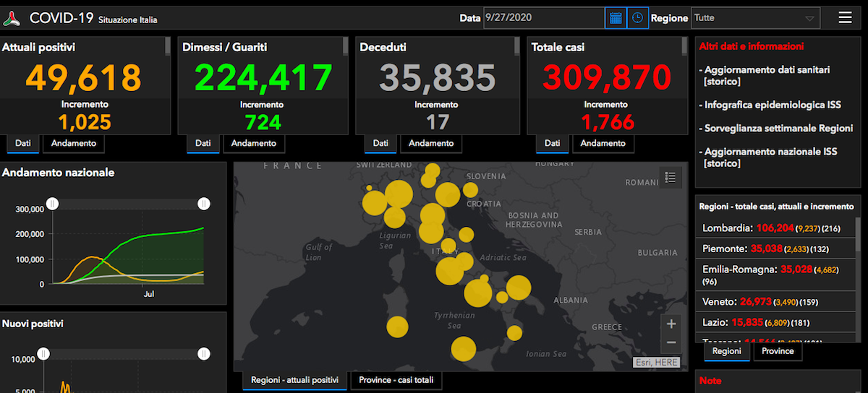The width and height of the screenshot is (868, 393).
Task: Click the Note panel heading
Action: (710, 380)
